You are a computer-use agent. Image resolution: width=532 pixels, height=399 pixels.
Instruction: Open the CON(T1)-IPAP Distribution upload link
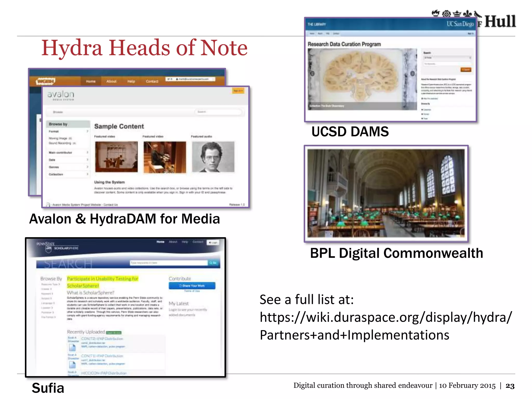102,356
